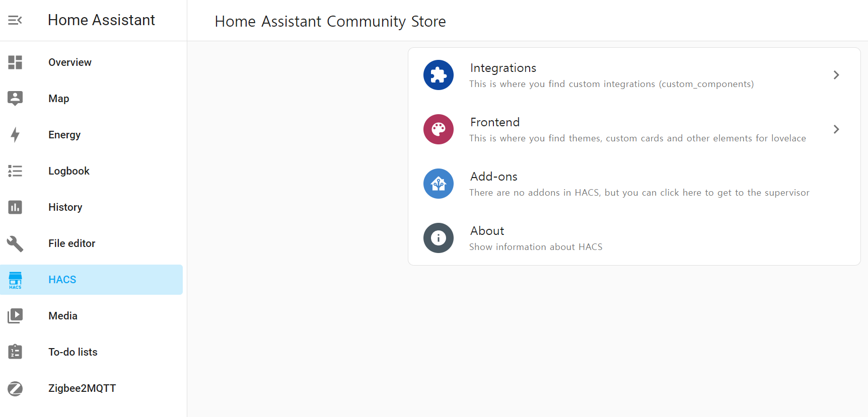868x417 pixels.
Task: Click the File editor wrench icon
Action: [x=15, y=243]
